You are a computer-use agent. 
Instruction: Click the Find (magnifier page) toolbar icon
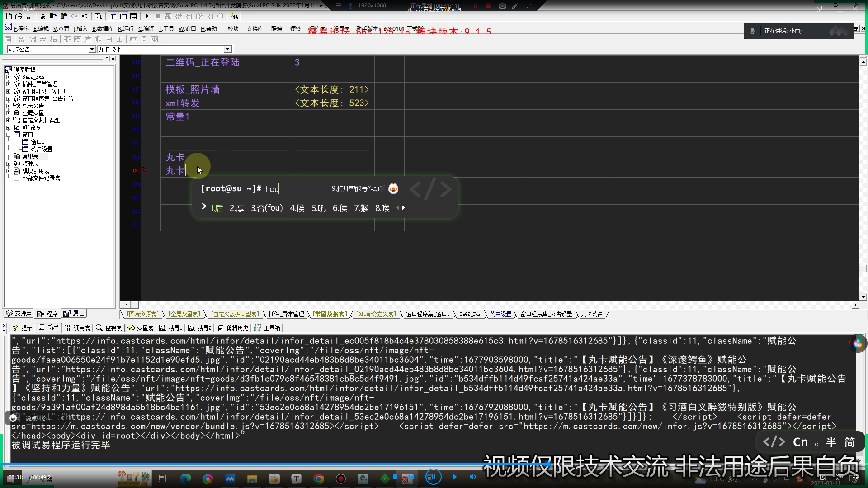(98, 16)
